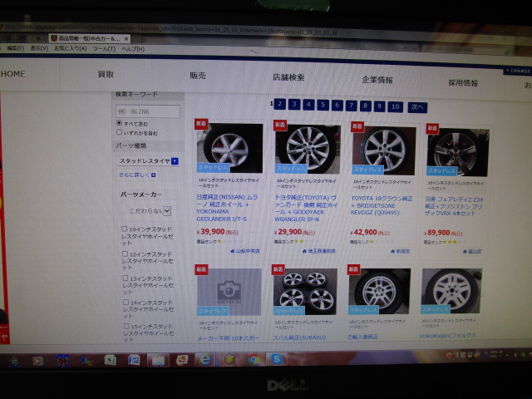Launch Google Chrome from the taskbar
This screenshot has width=532, height=399.
click(x=253, y=359)
